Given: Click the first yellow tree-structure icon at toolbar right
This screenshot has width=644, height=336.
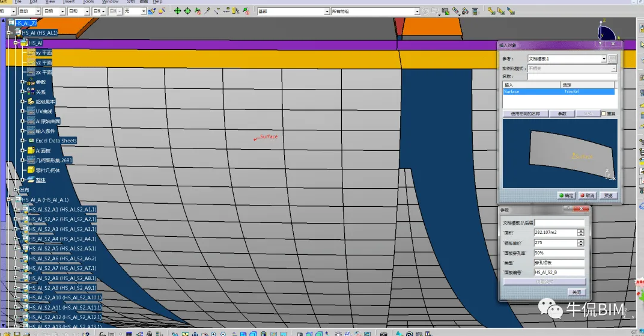Looking at the screenshot, I should (x=491, y=11).
